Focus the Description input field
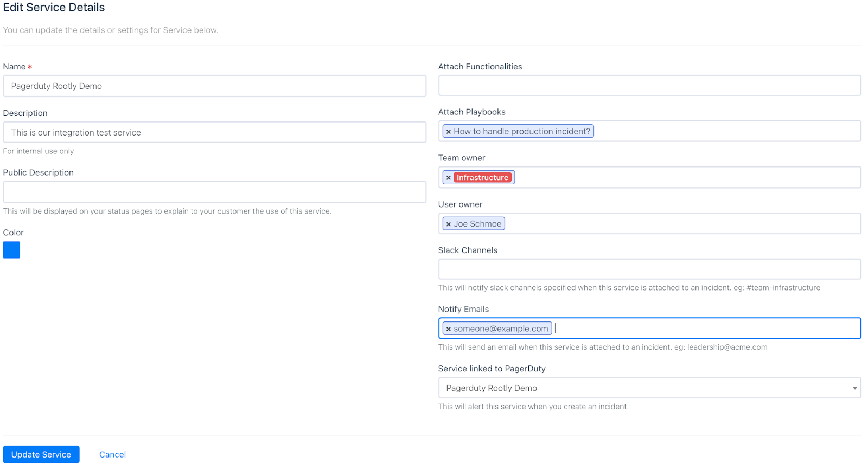868x470 pixels. pos(215,132)
